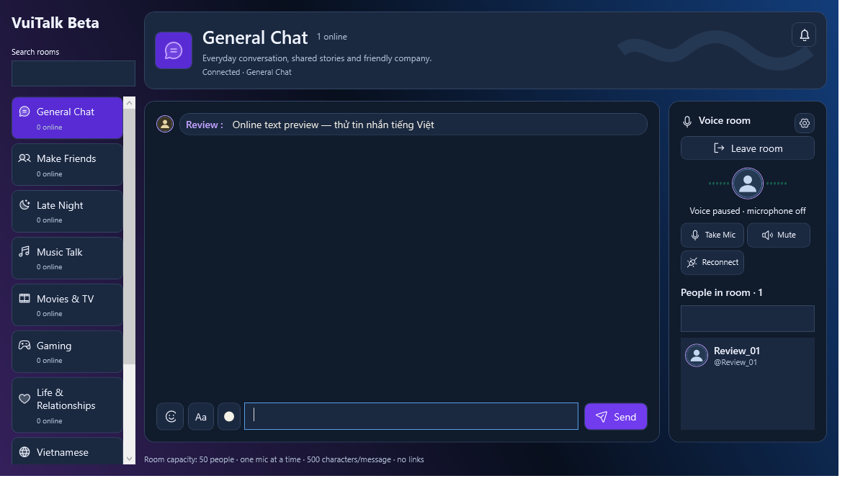Focus the Search rooms field
This screenshot has height=504, width=850.
coord(73,73)
